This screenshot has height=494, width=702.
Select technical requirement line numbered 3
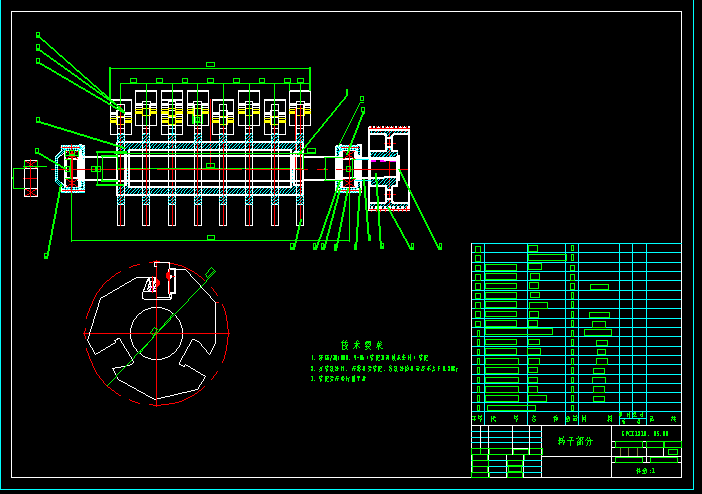coord(338,378)
